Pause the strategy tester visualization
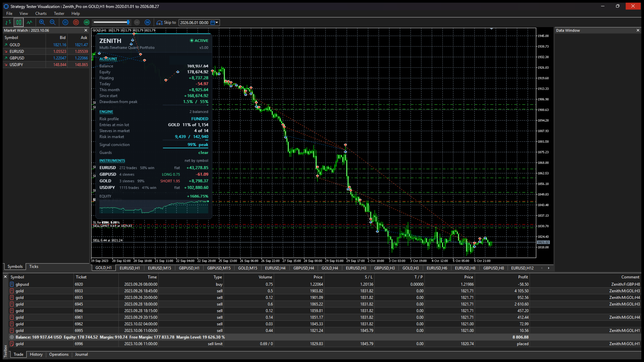644x362 pixels. coord(65,22)
